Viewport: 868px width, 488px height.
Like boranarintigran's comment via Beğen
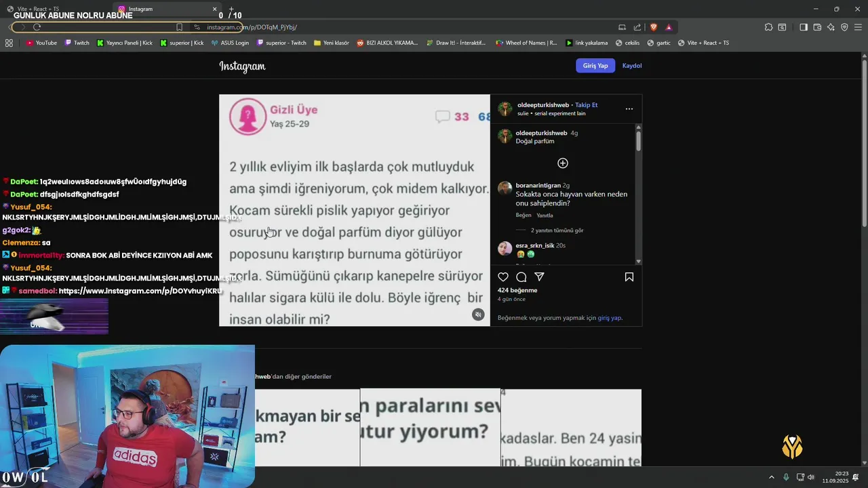523,216
